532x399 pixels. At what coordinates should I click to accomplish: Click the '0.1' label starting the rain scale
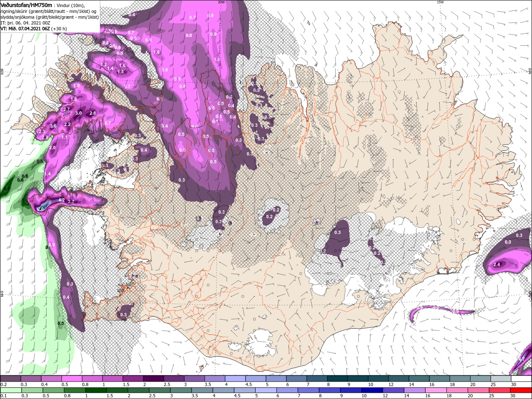pos(3,396)
